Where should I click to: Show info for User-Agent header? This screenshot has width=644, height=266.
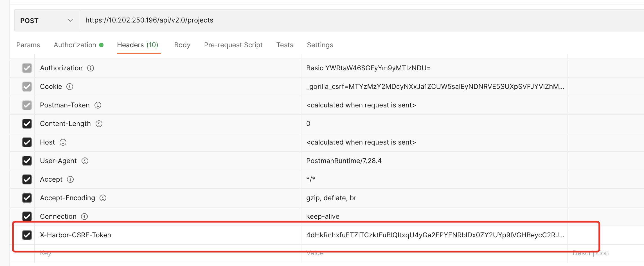84,161
